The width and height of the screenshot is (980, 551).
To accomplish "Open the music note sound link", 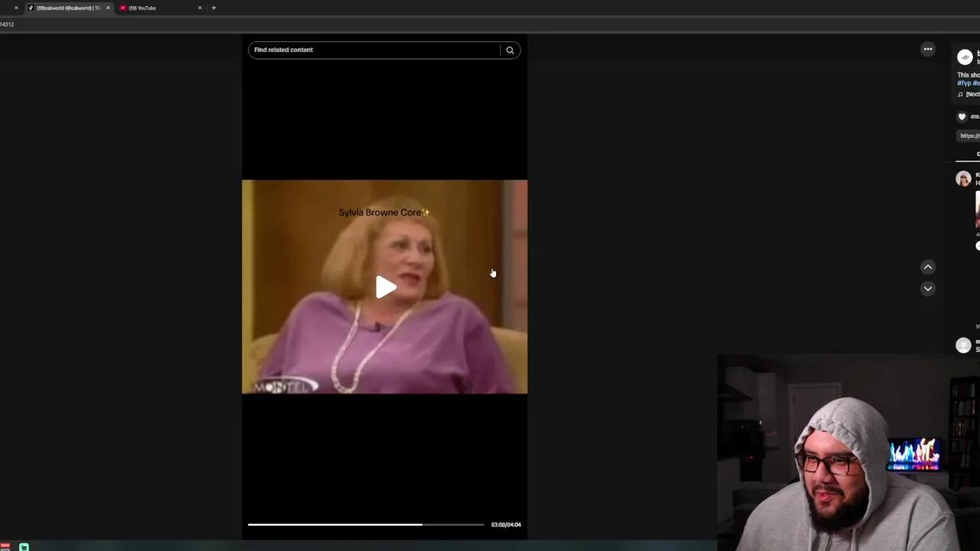I will [969, 94].
